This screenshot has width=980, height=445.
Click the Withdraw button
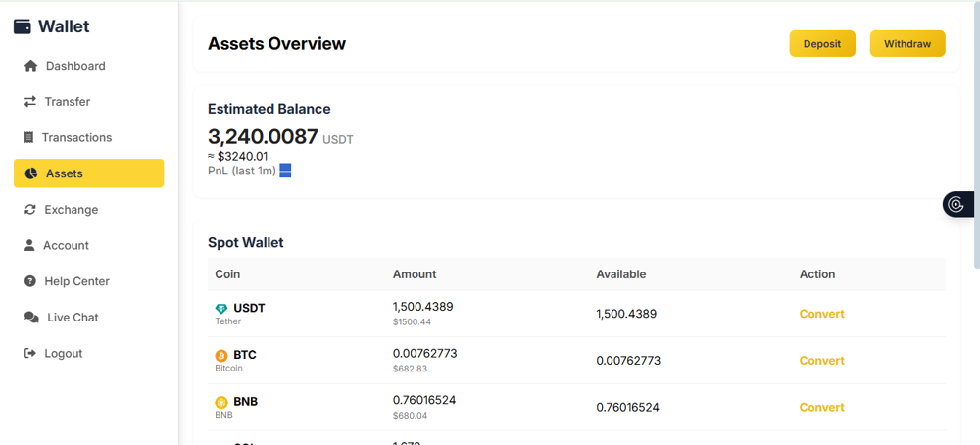click(x=907, y=44)
